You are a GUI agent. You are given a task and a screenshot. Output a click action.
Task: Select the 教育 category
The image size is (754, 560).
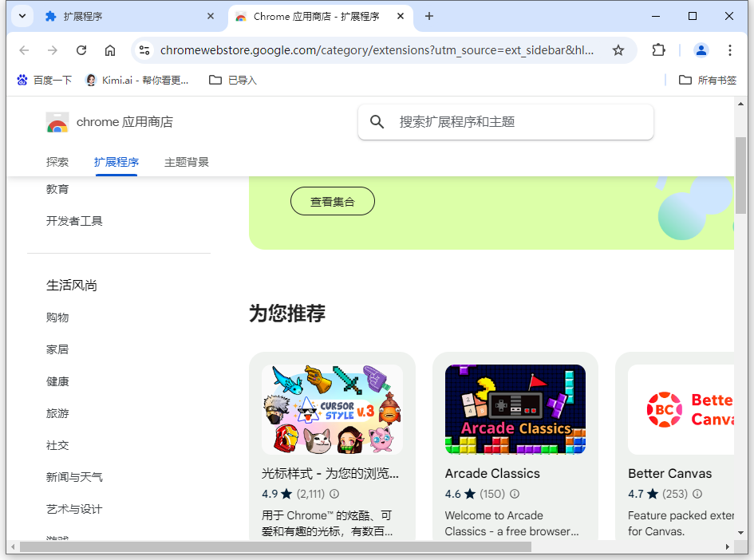57,189
